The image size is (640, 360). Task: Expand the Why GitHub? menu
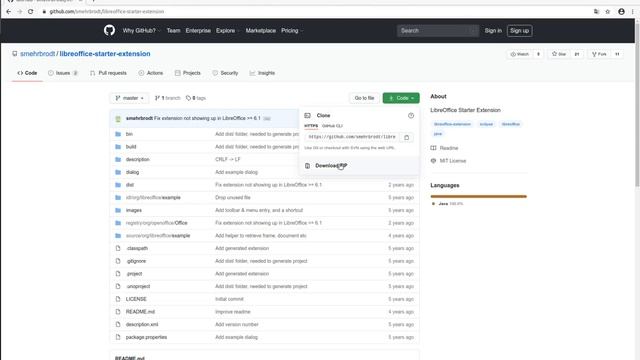tap(141, 31)
